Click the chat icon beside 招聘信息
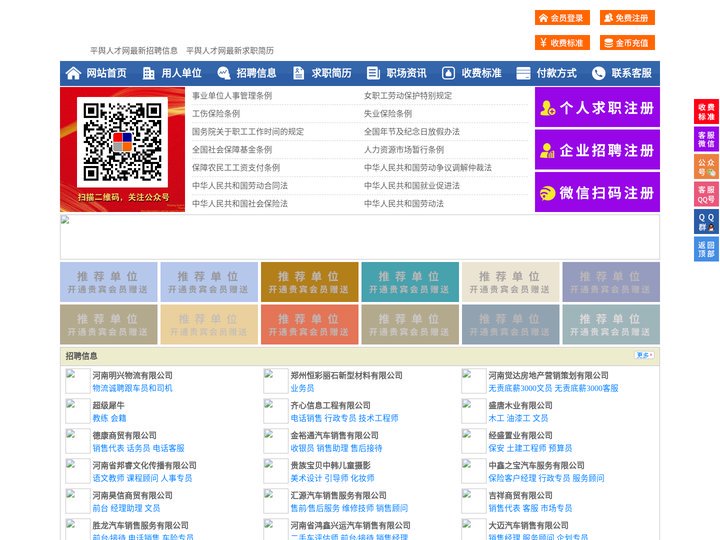Viewport: 720px width, 540px height. click(223, 73)
